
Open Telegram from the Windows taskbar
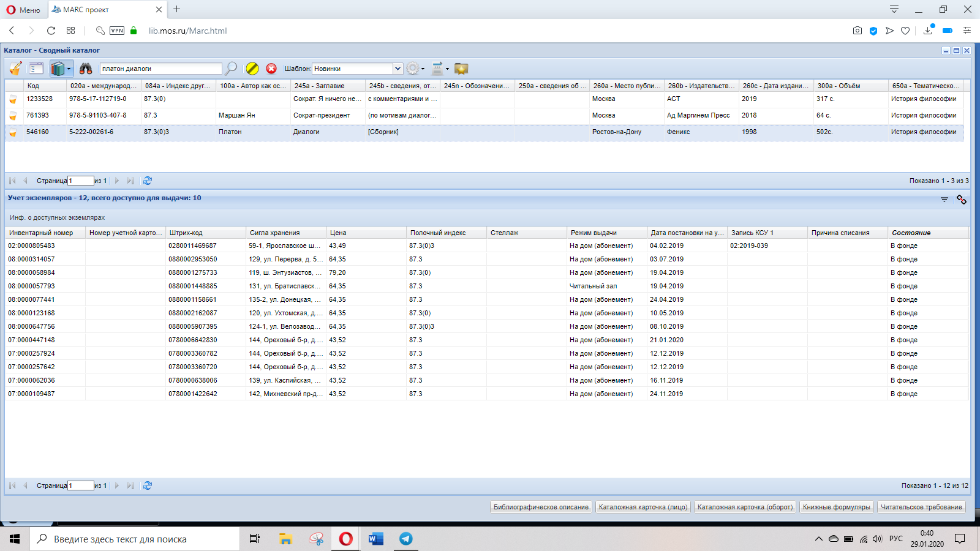405,539
